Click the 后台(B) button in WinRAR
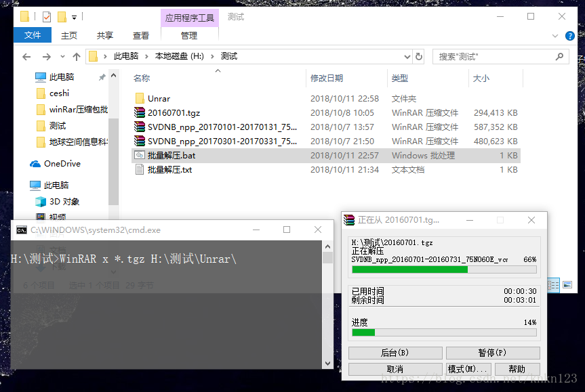Viewport: 585px width, 392px height. pyautogui.click(x=395, y=353)
